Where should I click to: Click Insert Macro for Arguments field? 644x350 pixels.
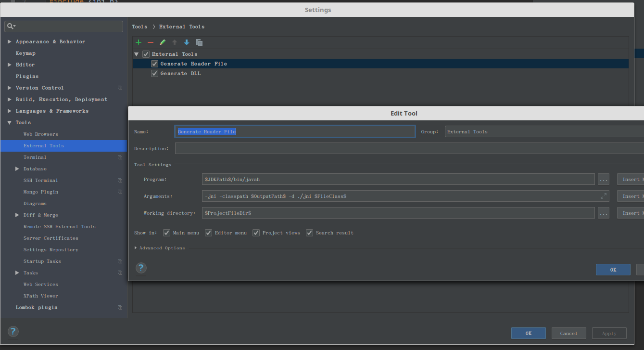(x=631, y=196)
